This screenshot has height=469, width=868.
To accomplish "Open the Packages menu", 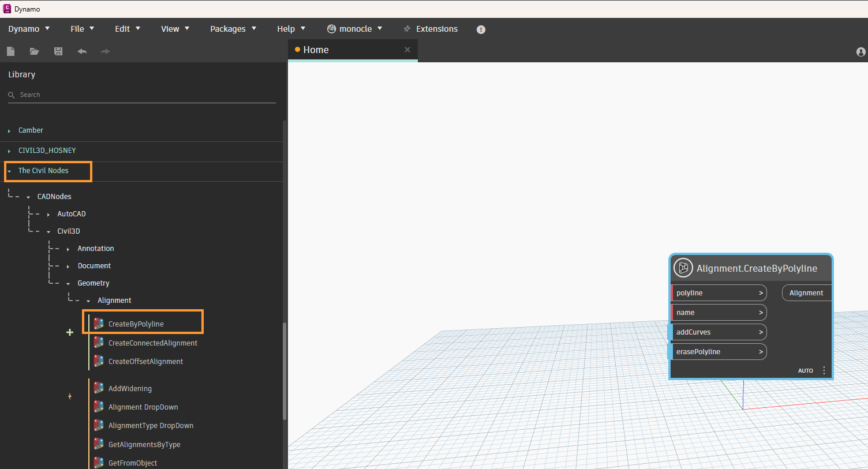I will click(x=233, y=29).
